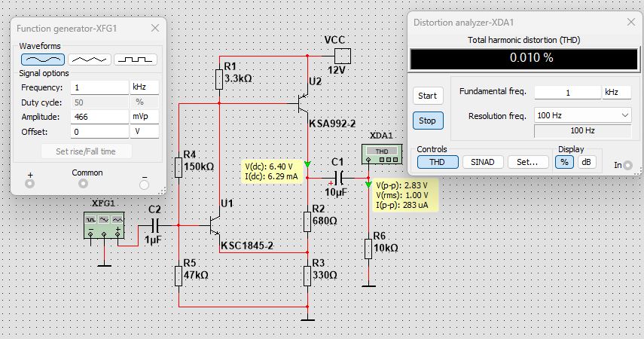Click the 12V supply label
Image resolution: width=644 pixels, height=339 pixels.
click(x=337, y=70)
